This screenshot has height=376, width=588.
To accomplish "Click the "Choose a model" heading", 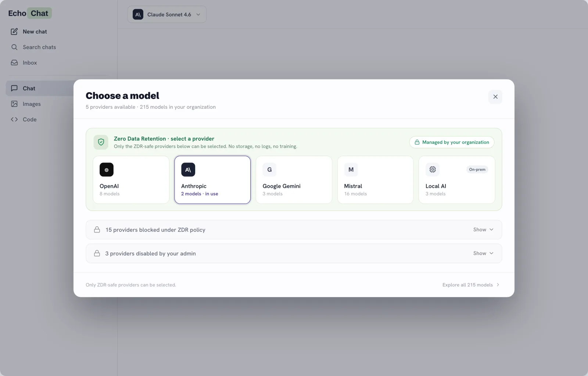I will (x=122, y=96).
